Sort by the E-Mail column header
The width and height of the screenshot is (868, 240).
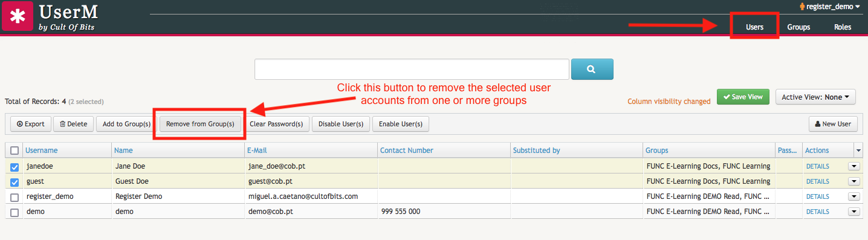[x=257, y=151]
